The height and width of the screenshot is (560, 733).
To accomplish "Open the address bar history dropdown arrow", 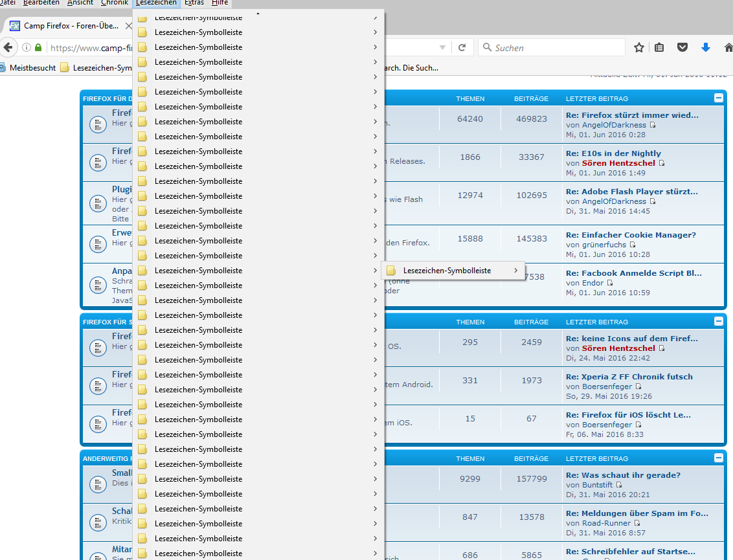I will click(442, 47).
